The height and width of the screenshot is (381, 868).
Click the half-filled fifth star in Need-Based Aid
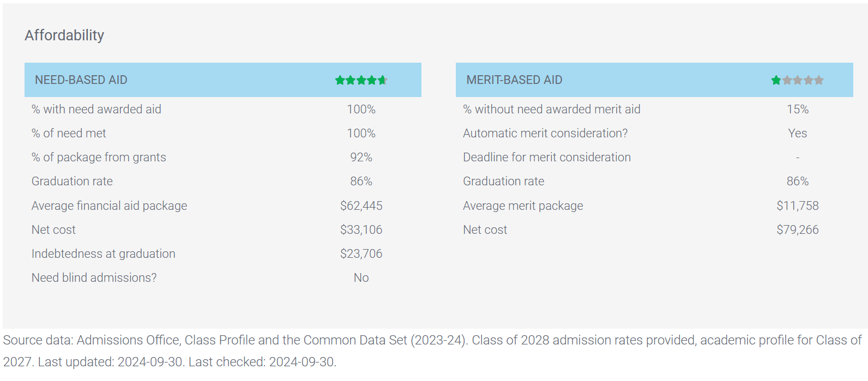[x=382, y=80]
